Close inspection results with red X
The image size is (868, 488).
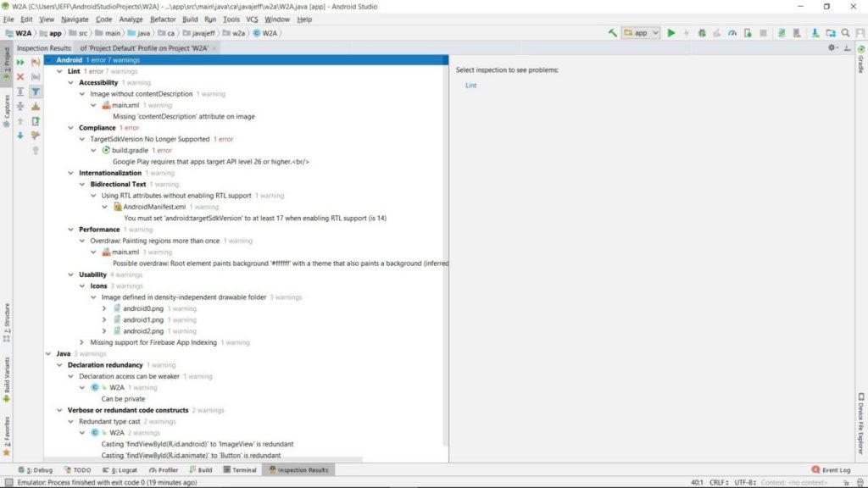click(x=20, y=77)
